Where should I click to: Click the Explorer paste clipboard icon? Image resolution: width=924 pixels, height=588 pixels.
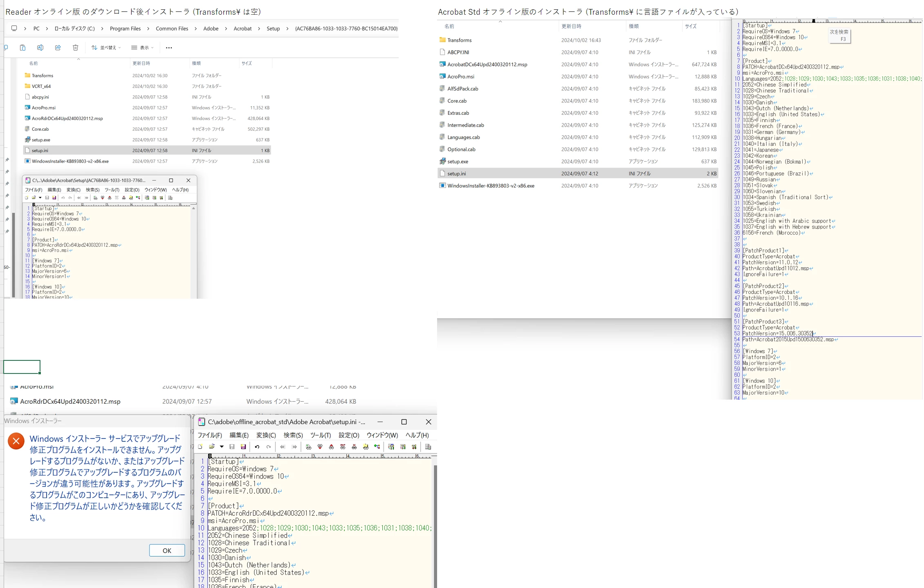pyautogui.click(x=22, y=48)
